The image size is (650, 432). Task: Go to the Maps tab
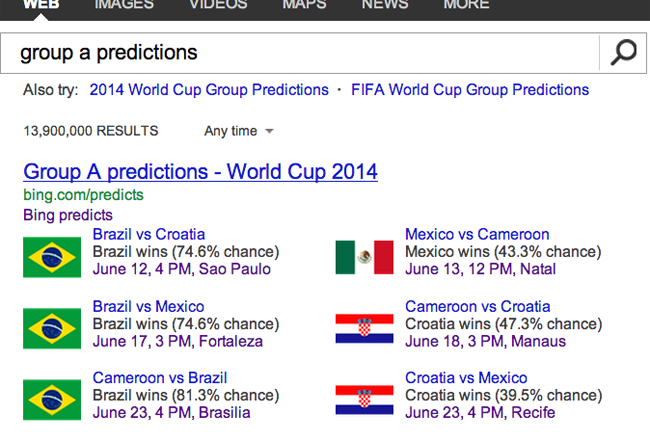[304, 5]
